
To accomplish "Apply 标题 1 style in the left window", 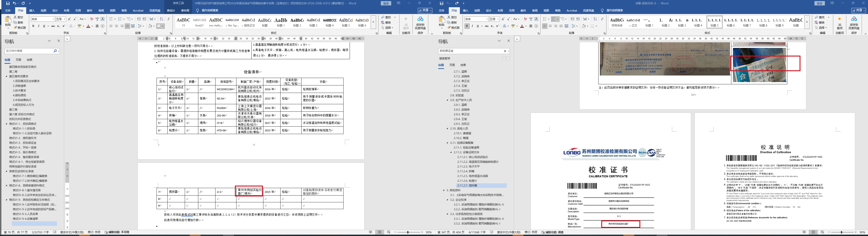I will click(x=281, y=22).
